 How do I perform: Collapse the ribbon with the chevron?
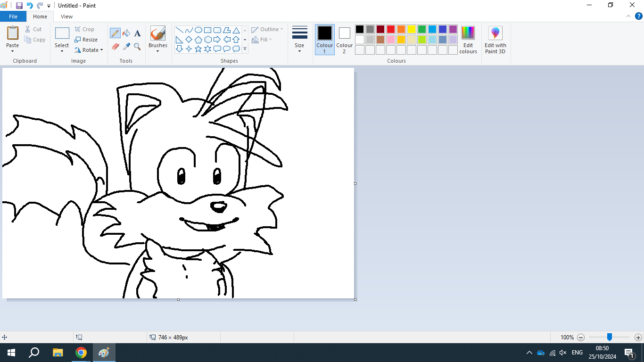click(628, 16)
